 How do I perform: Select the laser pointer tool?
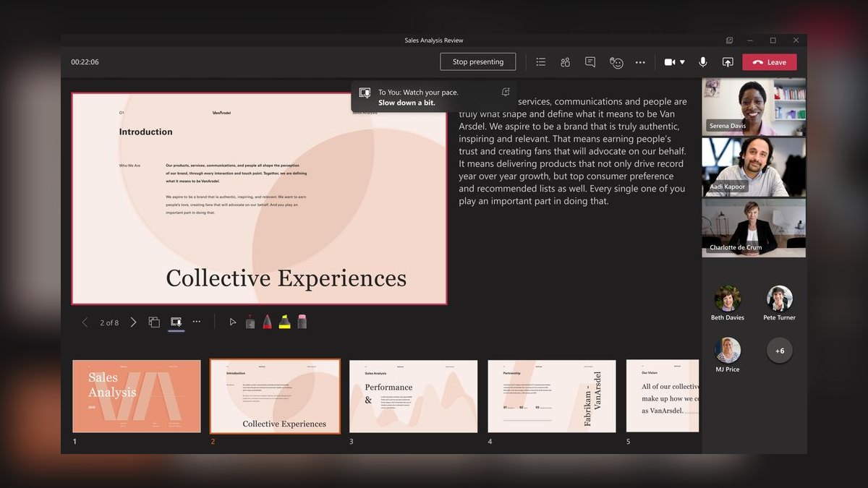pos(250,322)
